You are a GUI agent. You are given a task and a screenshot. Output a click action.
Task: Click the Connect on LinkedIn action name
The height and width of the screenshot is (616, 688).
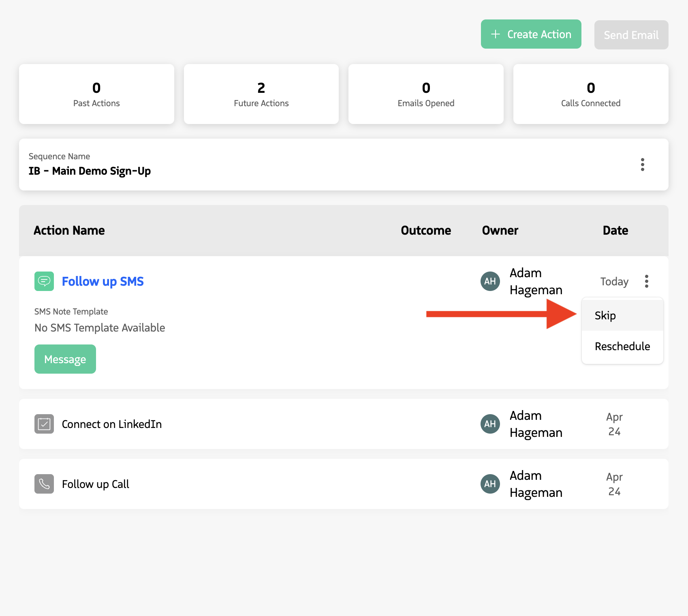[111, 424]
